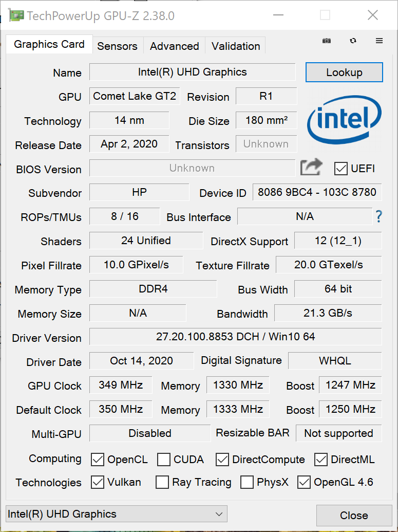Click the Device ID value field

pos(317,193)
